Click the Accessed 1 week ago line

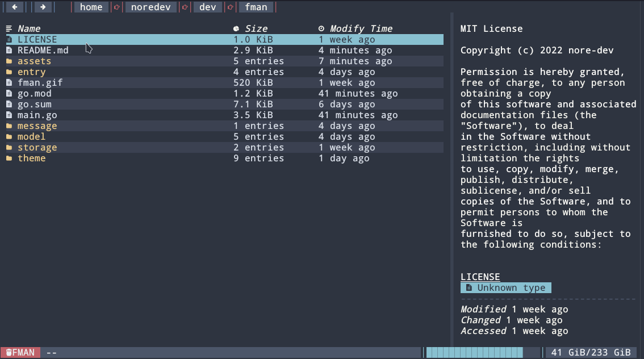point(514,331)
